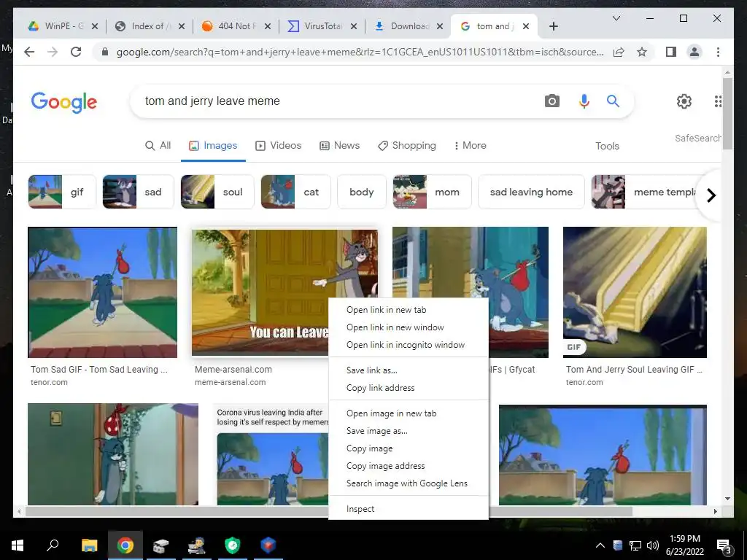
Task: Choose Copy image address
Action: [x=409, y=466]
